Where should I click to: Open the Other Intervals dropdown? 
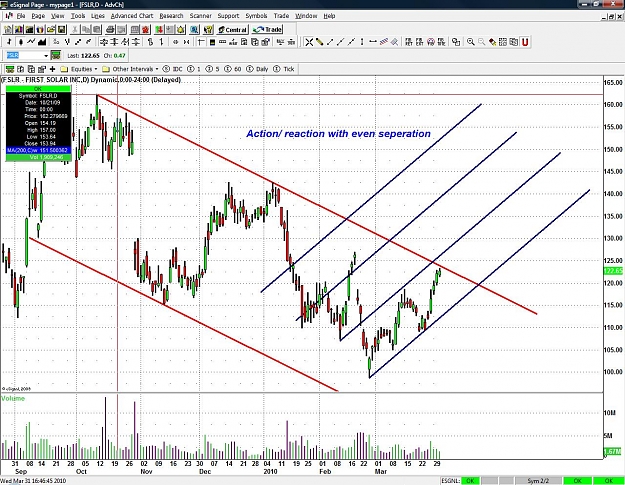(x=130, y=69)
